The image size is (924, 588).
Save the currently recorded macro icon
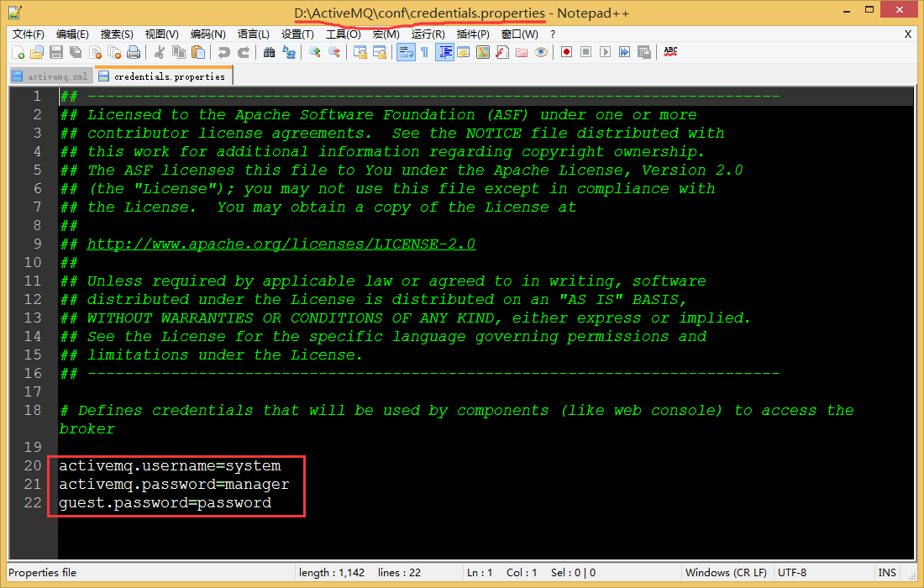coord(644,52)
